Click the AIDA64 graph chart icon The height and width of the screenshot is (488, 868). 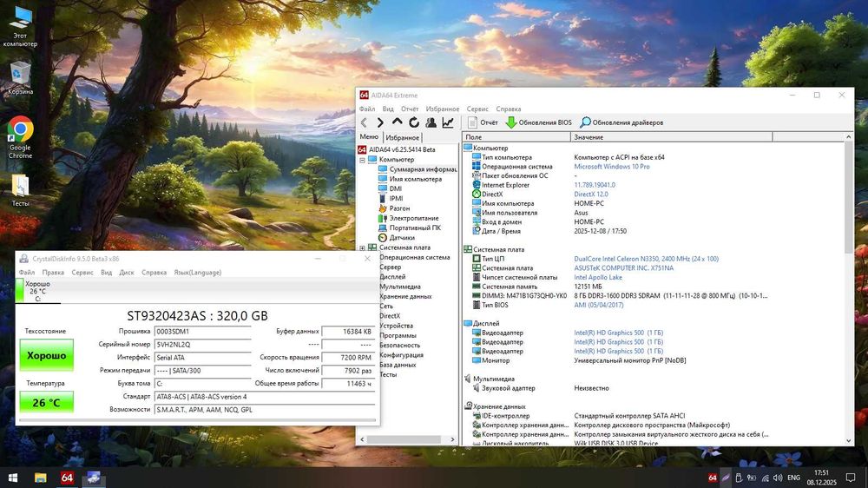coord(447,122)
